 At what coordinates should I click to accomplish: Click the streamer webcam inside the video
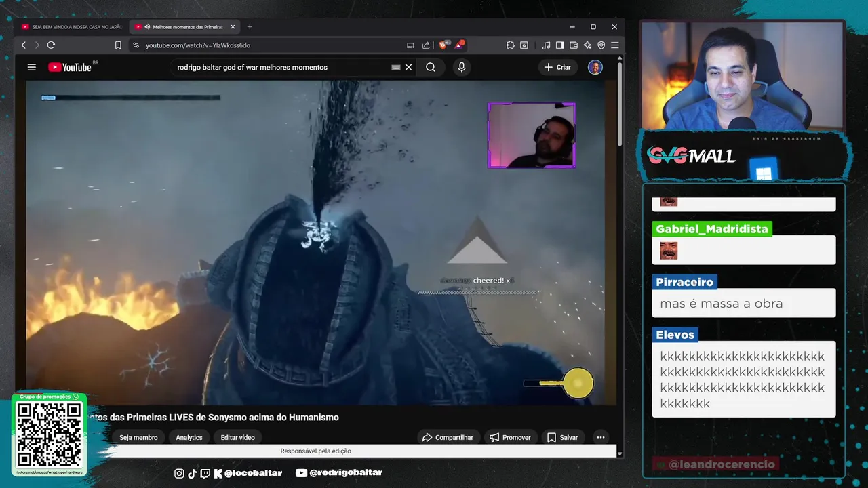tap(532, 136)
